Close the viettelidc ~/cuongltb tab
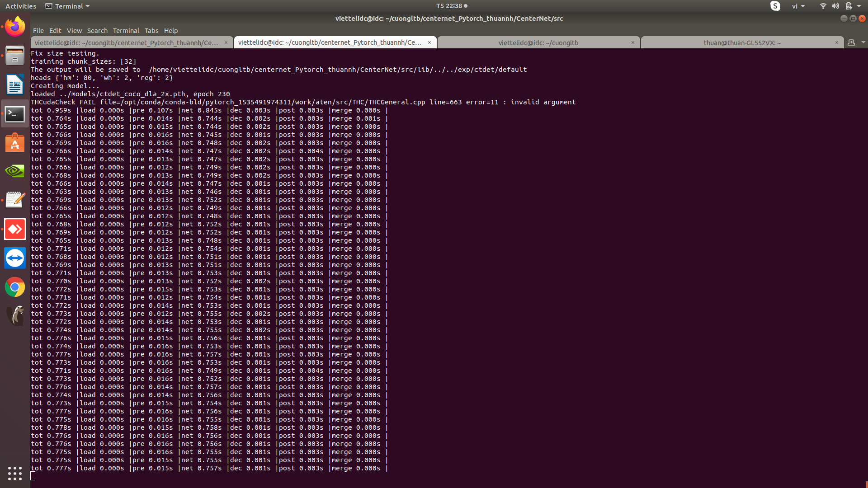Viewport: 868px width, 488px height. 633,42
